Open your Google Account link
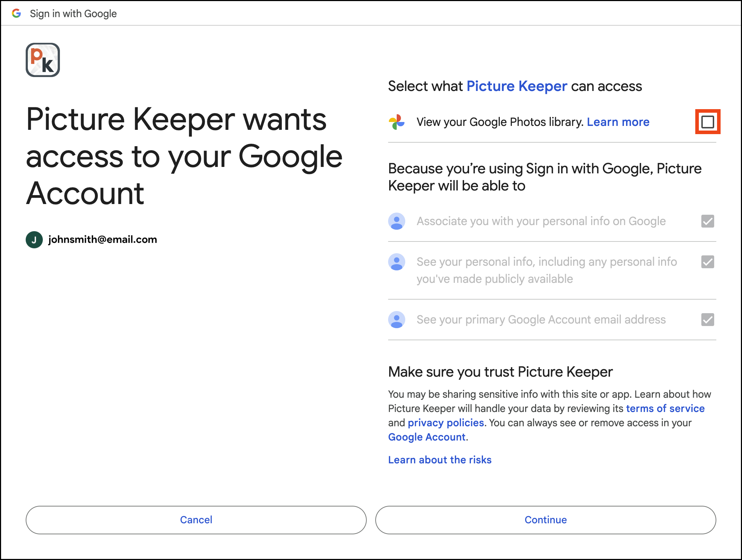Image resolution: width=742 pixels, height=560 pixels. click(x=427, y=437)
